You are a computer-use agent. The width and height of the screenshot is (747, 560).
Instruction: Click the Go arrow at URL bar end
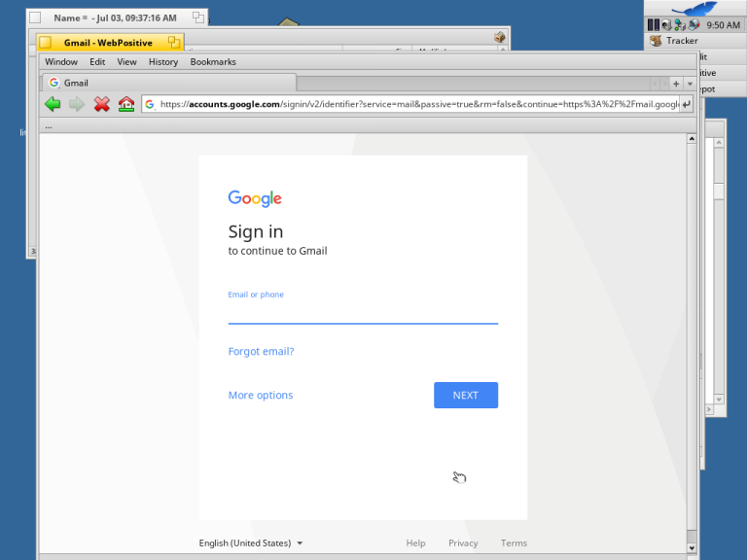pyautogui.click(x=687, y=104)
